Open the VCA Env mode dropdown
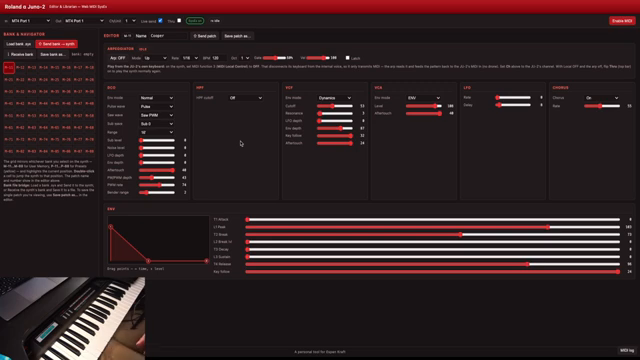The width and height of the screenshot is (640, 360). coord(424,98)
